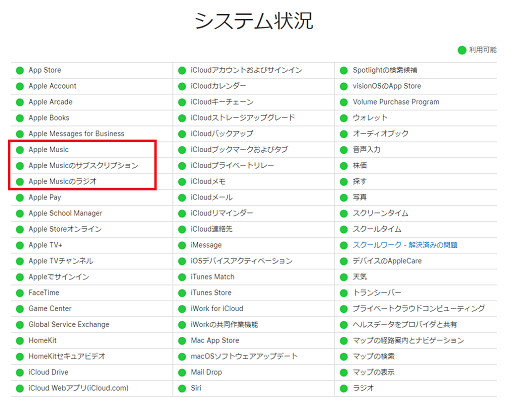Click the green dot next to iCloud Drive

coord(20,372)
